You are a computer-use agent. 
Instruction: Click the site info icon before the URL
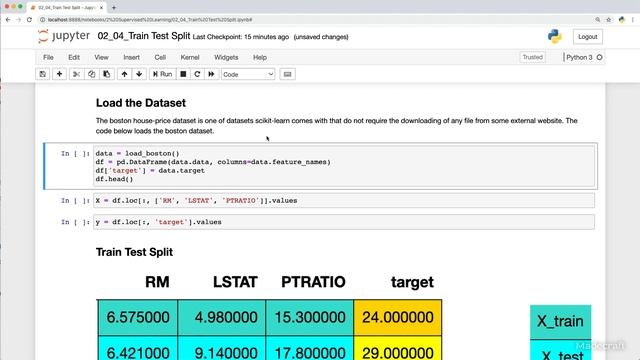42,20
